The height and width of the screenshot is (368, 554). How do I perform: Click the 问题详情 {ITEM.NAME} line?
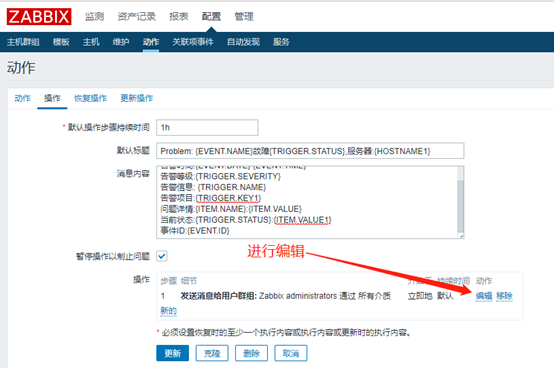pos(231,209)
